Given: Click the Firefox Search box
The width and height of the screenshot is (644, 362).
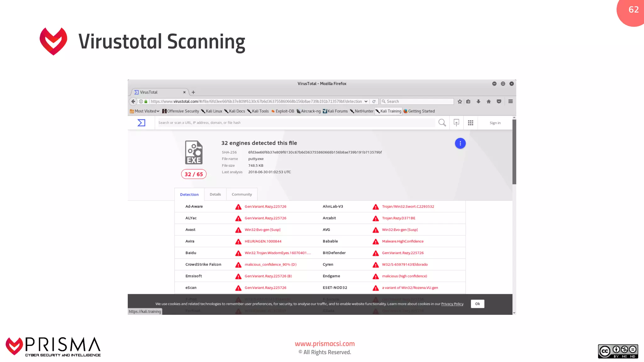Looking at the screenshot, I should [417, 101].
